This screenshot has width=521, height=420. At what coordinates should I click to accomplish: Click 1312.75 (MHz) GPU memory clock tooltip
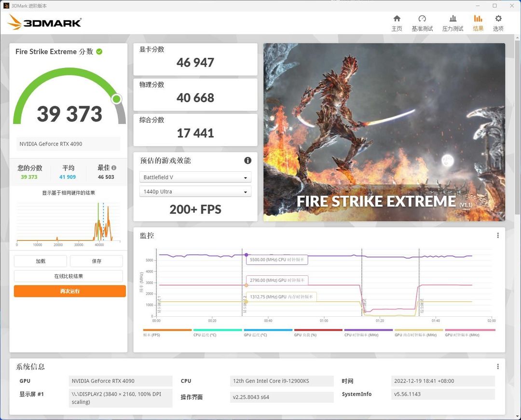[x=281, y=297]
